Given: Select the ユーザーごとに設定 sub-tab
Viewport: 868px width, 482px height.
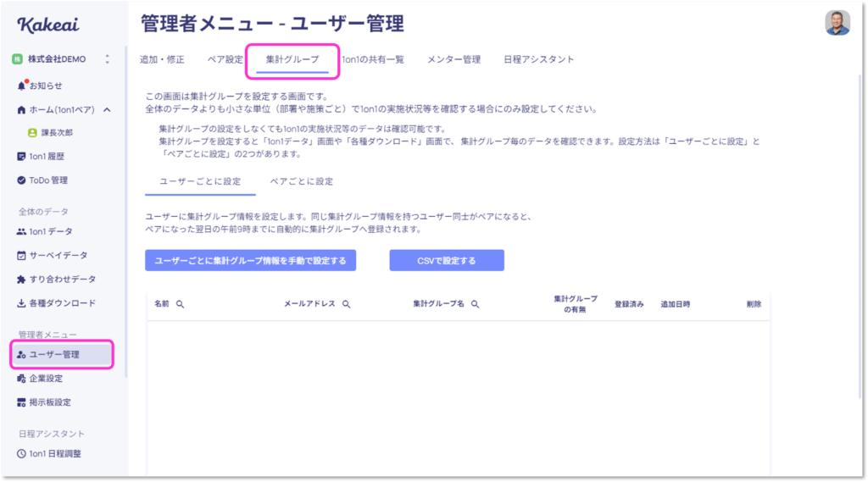Looking at the screenshot, I should [200, 181].
